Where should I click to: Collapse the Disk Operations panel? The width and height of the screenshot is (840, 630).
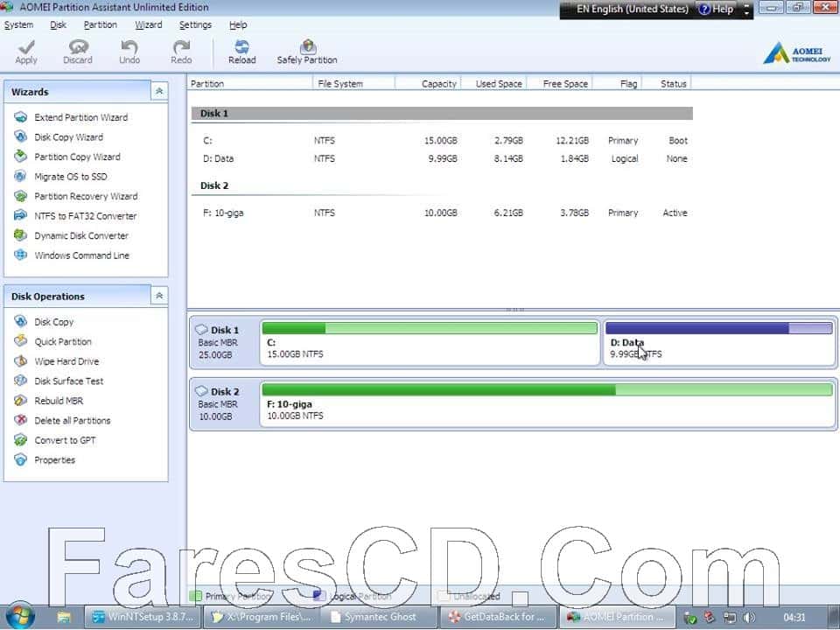point(159,296)
